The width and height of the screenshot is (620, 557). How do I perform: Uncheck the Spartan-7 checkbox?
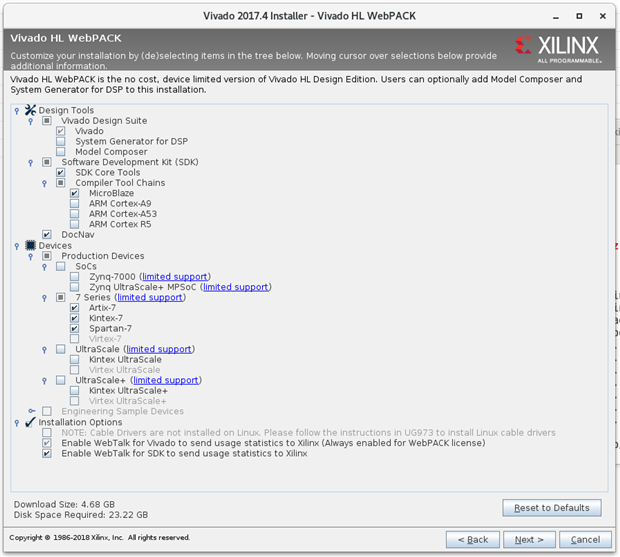(74, 328)
